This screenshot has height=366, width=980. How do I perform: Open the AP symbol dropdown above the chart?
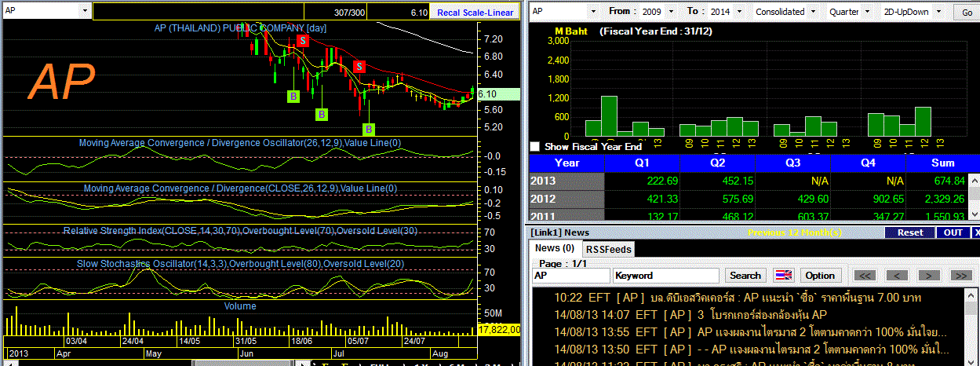coord(85,12)
